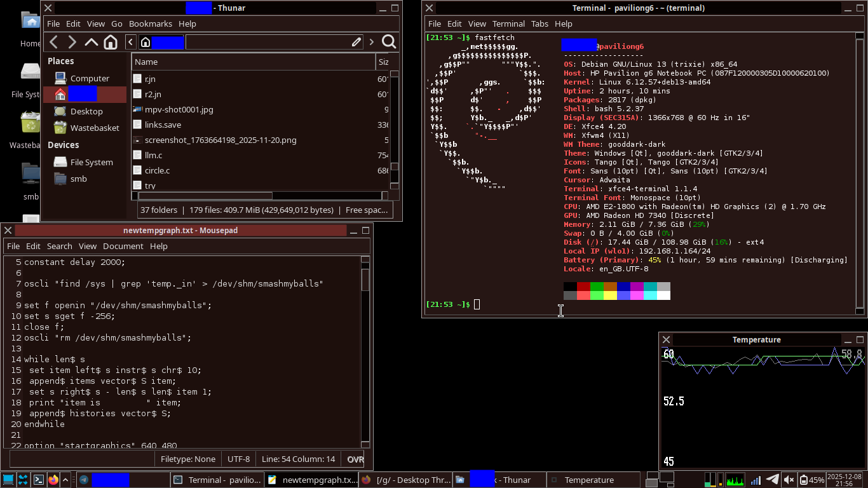Open the View menu in the terminal window
The image size is (868, 488).
click(477, 24)
